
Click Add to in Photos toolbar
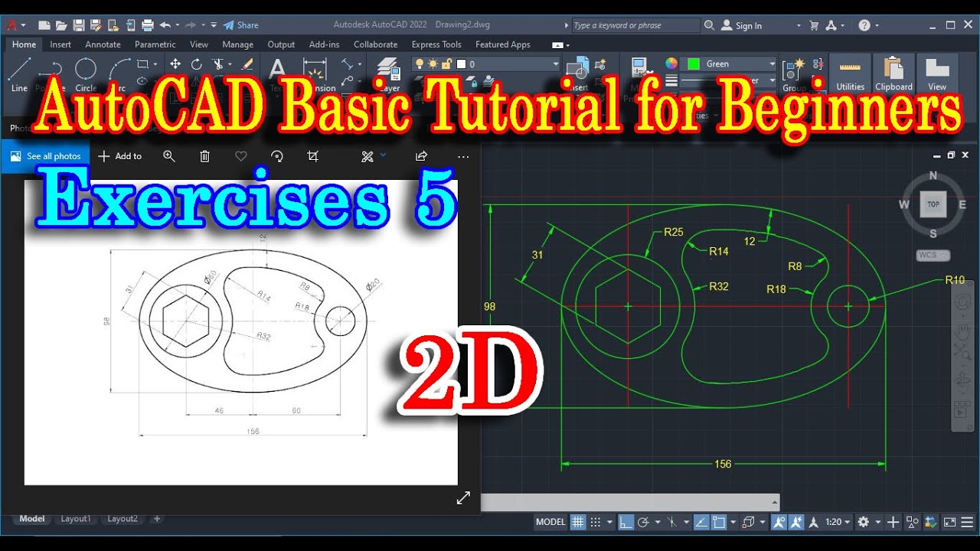pyautogui.click(x=120, y=156)
